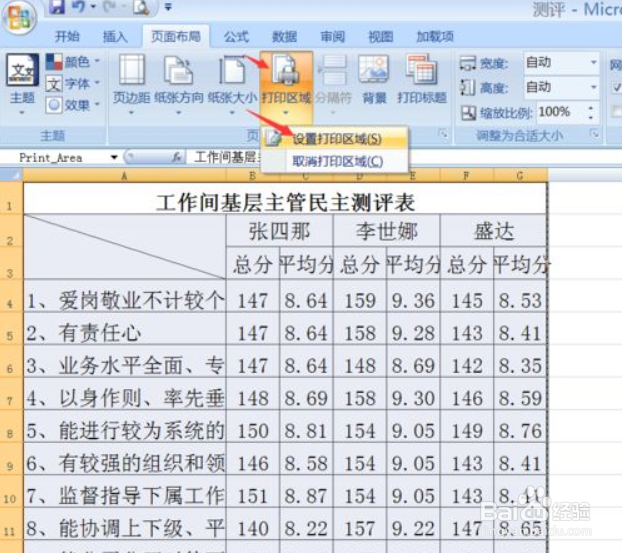The height and width of the screenshot is (553, 626).
Task: Open the Name Box dropdown arrow beside Print_Area
Action: (x=114, y=158)
